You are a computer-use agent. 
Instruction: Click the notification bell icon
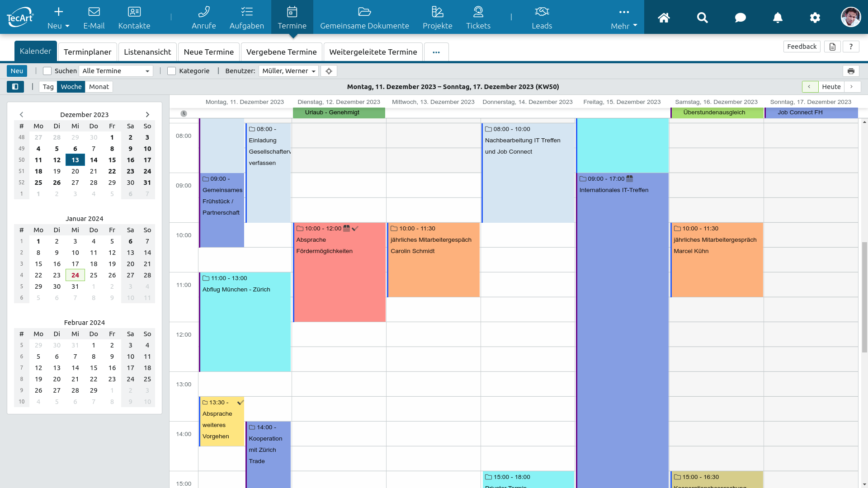(777, 18)
